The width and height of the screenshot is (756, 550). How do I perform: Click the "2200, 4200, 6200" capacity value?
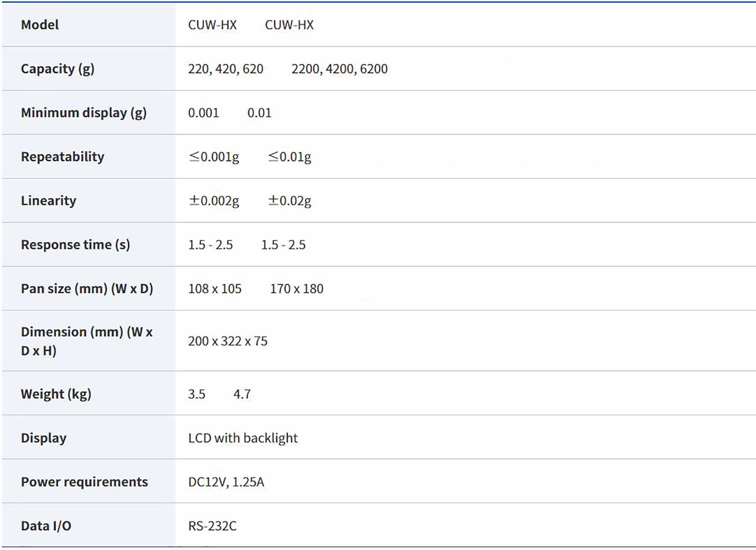[x=339, y=69]
